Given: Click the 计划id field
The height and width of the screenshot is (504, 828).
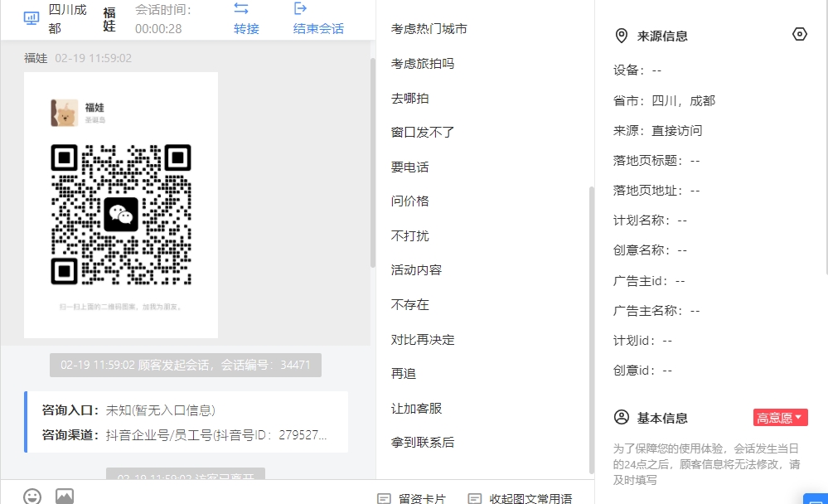Looking at the screenshot, I should [x=642, y=341].
